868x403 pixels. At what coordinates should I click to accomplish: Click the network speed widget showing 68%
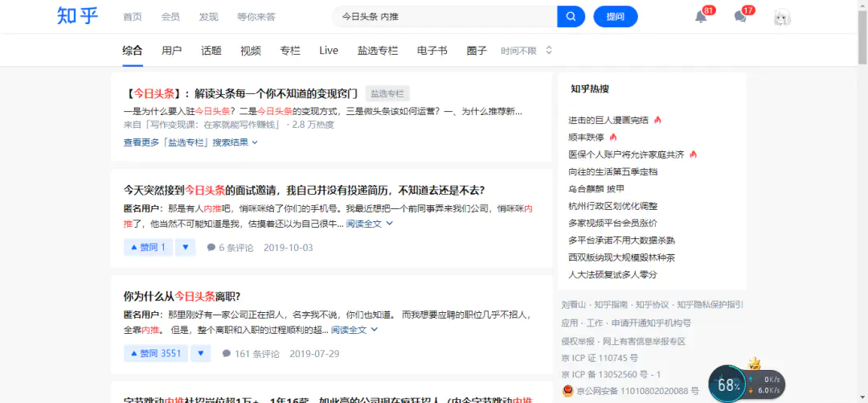pyautogui.click(x=746, y=384)
